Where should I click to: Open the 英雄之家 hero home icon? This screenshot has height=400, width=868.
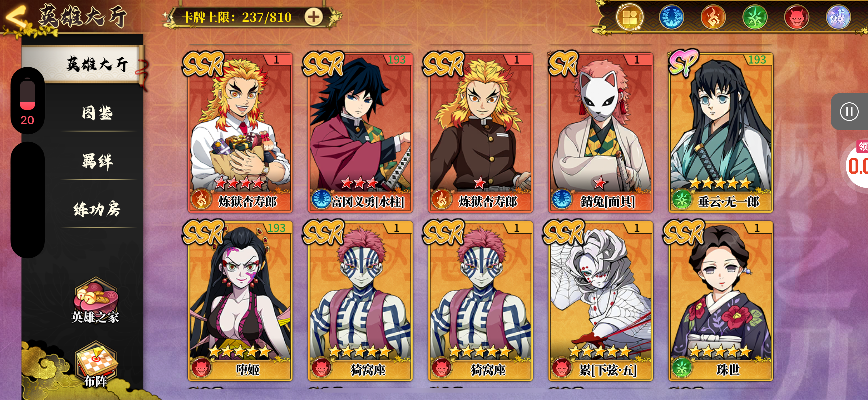click(x=96, y=300)
